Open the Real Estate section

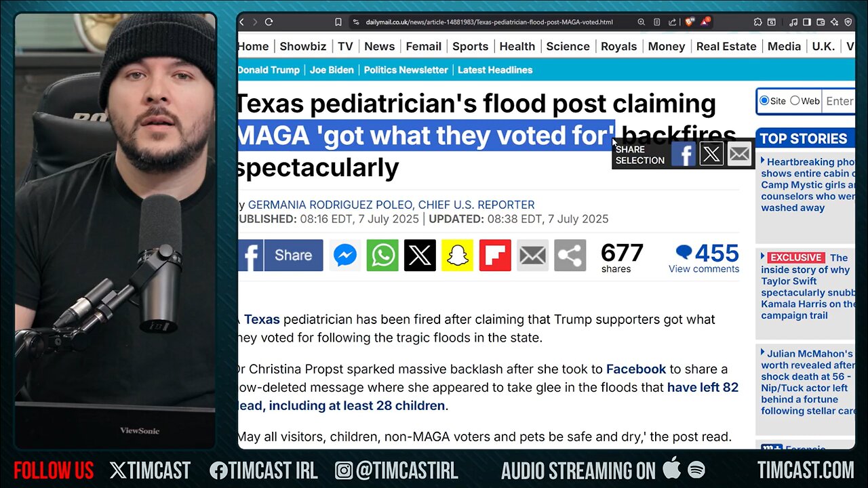pyautogui.click(x=726, y=46)
